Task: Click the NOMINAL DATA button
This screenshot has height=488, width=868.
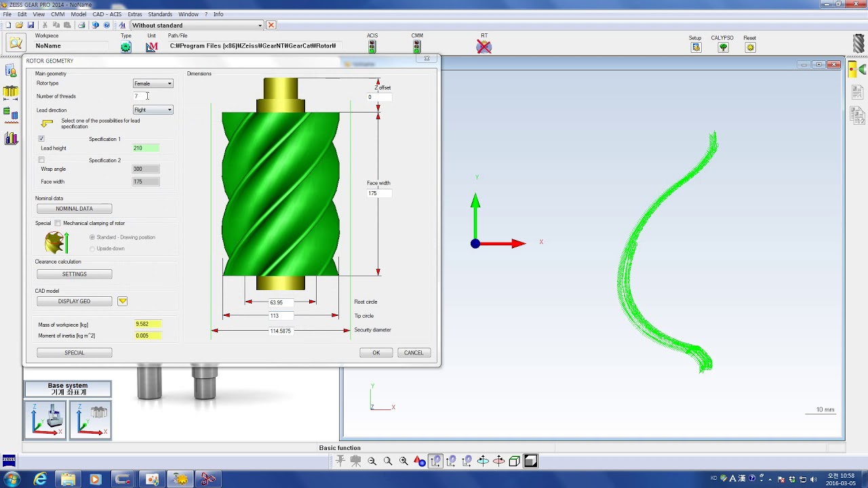Action: (x=75, y=209)
